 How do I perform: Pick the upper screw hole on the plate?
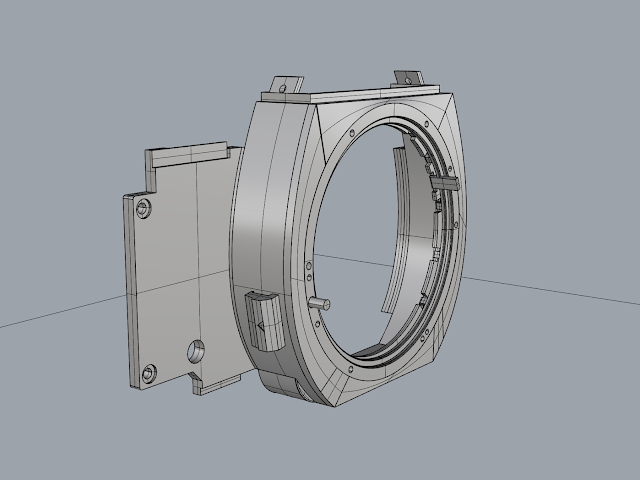tap(143, 209)
